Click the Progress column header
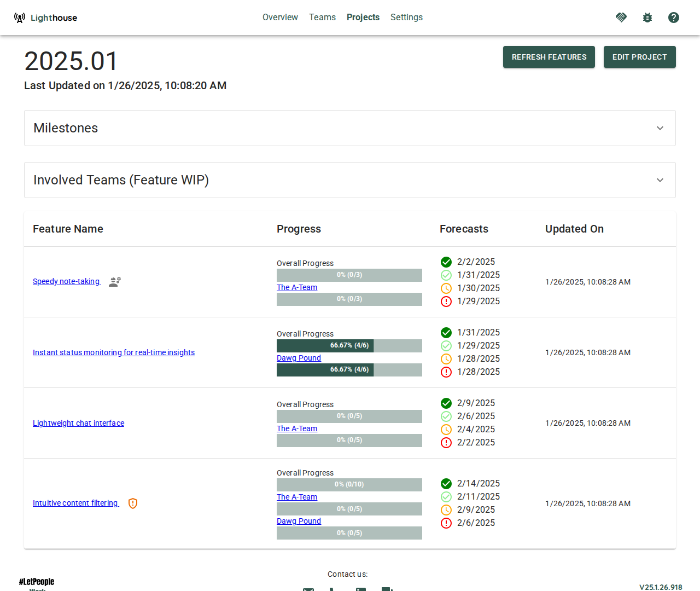 [x=299, y=229]
